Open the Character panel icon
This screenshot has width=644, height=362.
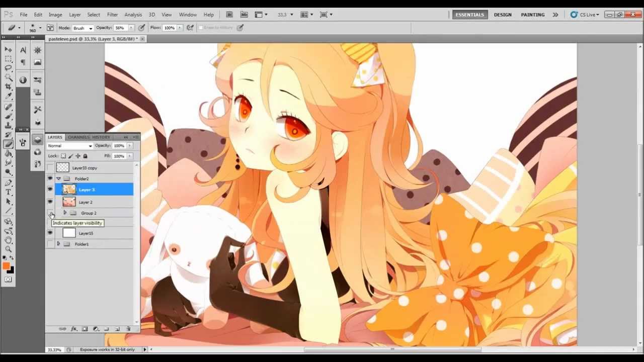click(x=23, y=50)
